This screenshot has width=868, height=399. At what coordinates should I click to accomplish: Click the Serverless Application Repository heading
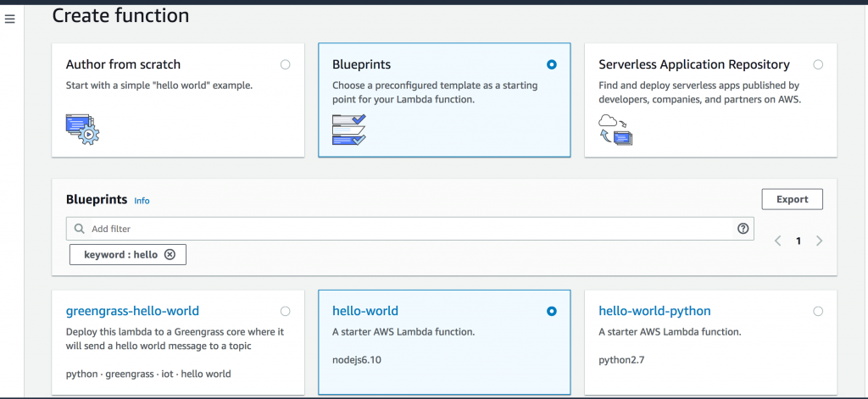click(x=694, y=64)
